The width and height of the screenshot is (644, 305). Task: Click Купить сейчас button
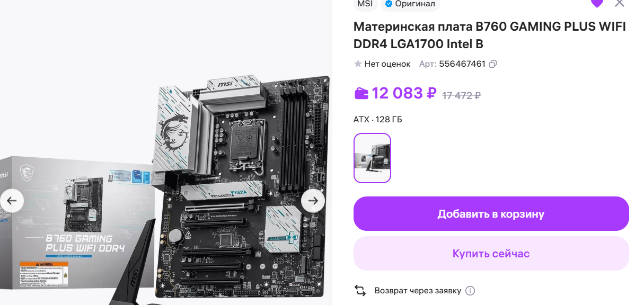click(491, 254)
